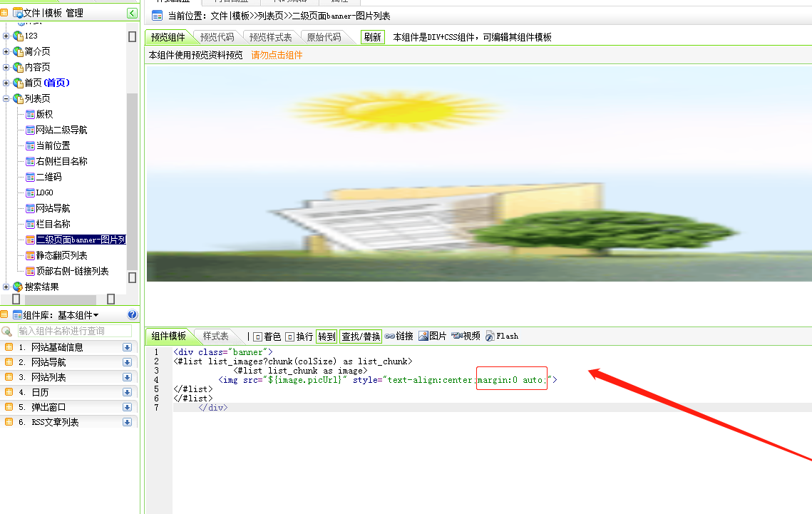
Task: Open the help icon in 组件库 header
Action: [132, 314]
